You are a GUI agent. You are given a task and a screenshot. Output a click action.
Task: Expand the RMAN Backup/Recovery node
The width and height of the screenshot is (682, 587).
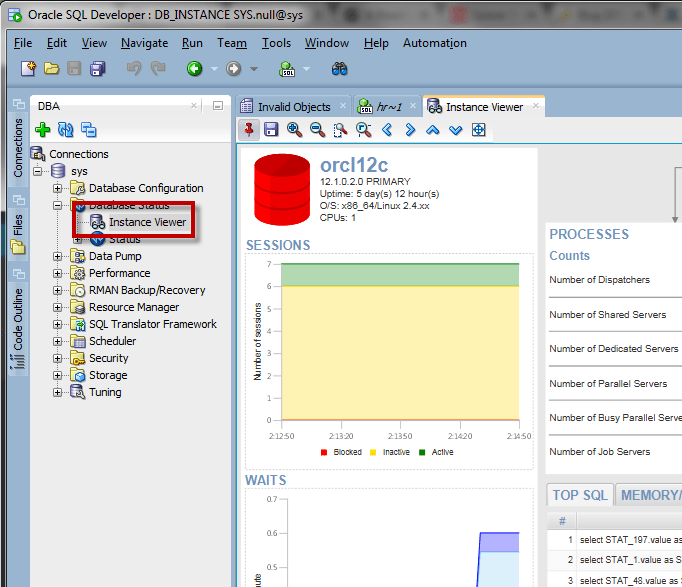57,290
